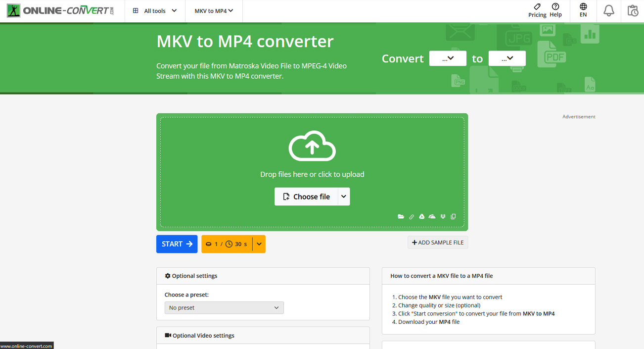Click the OneDrive cloud upload icon
The height and width of the screenshot is (349, 644).
tap(432, 217)
